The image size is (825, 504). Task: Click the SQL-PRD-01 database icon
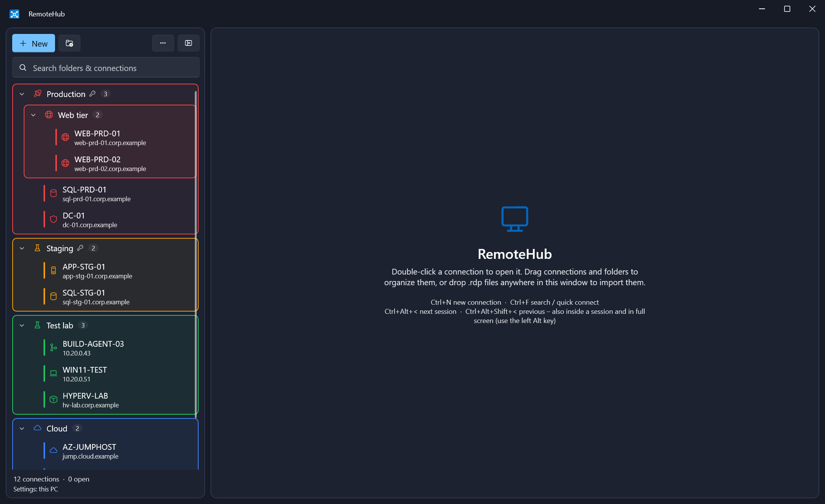pyautogui.click(x=53, y=193)
